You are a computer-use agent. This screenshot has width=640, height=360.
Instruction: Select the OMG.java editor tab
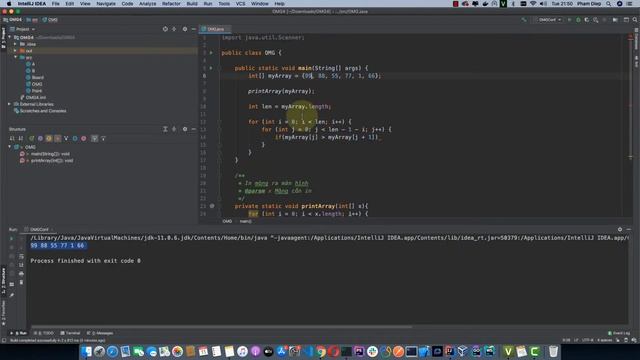click(215, 29)
